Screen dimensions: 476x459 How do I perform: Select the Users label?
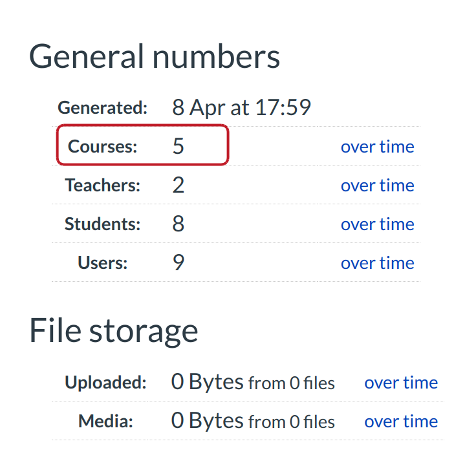(x=103, y=263)
